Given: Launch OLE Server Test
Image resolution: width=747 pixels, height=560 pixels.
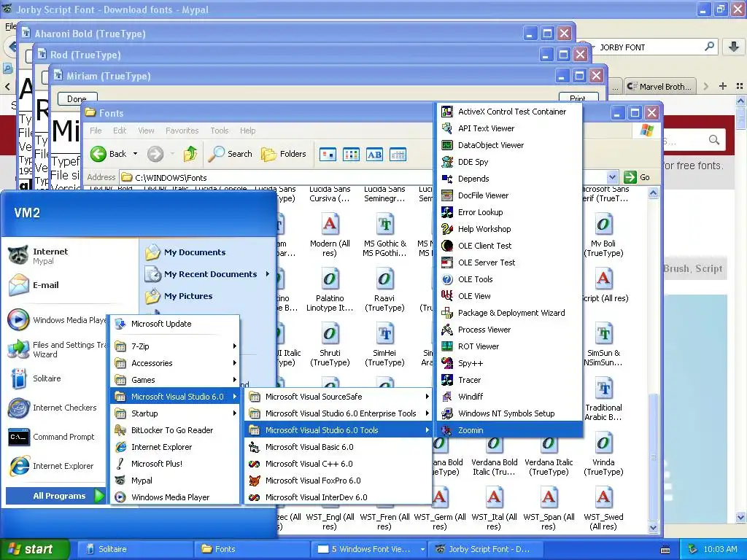Looking at the screenshot, I should [509, 262].
